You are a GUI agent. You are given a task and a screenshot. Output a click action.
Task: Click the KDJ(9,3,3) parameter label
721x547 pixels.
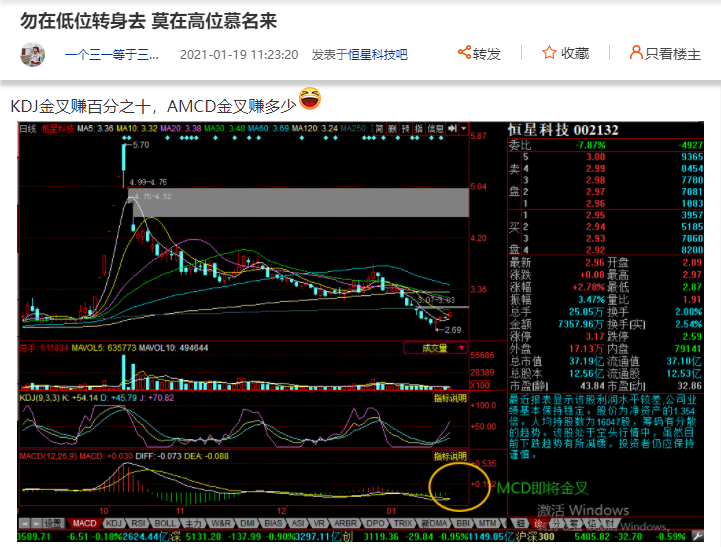coord(39,398)
